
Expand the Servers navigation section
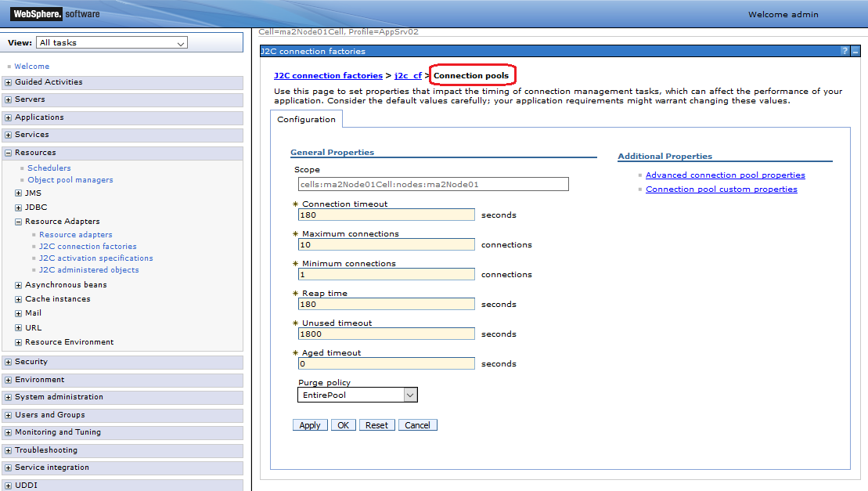tap(9, 99)
